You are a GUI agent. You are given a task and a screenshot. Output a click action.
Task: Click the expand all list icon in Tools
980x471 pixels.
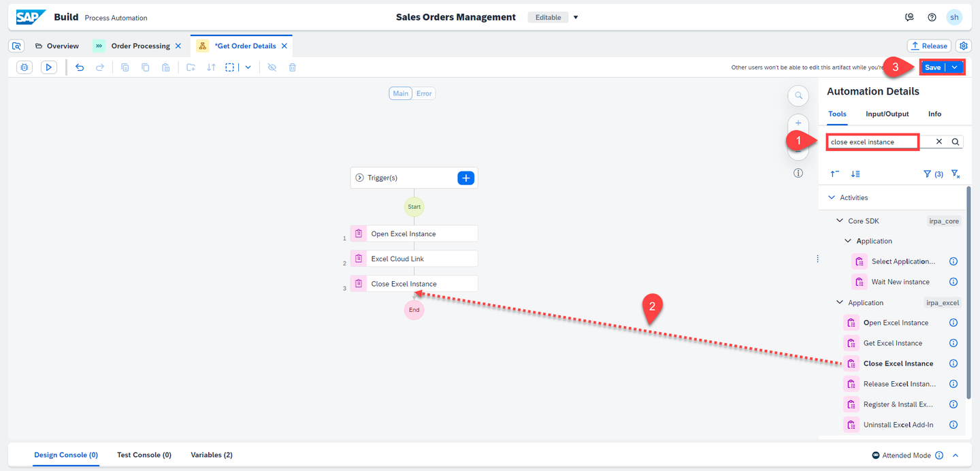click(855, 174)
